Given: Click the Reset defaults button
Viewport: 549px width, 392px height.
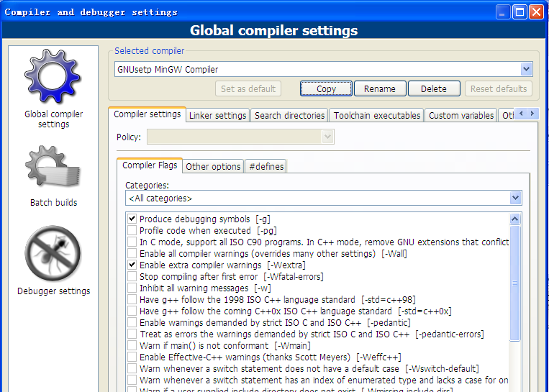Looking at the screenshot, I should (499, 89).
